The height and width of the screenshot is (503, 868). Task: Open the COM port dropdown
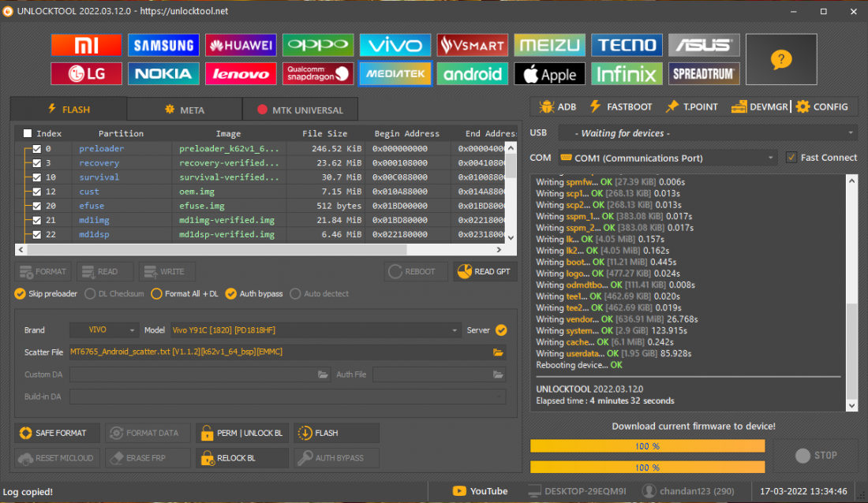[667, 158]
